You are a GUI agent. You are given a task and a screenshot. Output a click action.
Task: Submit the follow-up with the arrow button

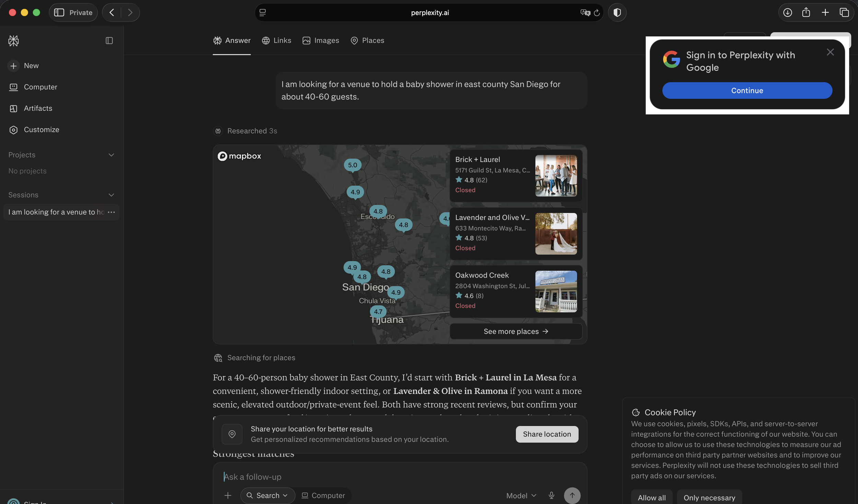coord(572,495)
